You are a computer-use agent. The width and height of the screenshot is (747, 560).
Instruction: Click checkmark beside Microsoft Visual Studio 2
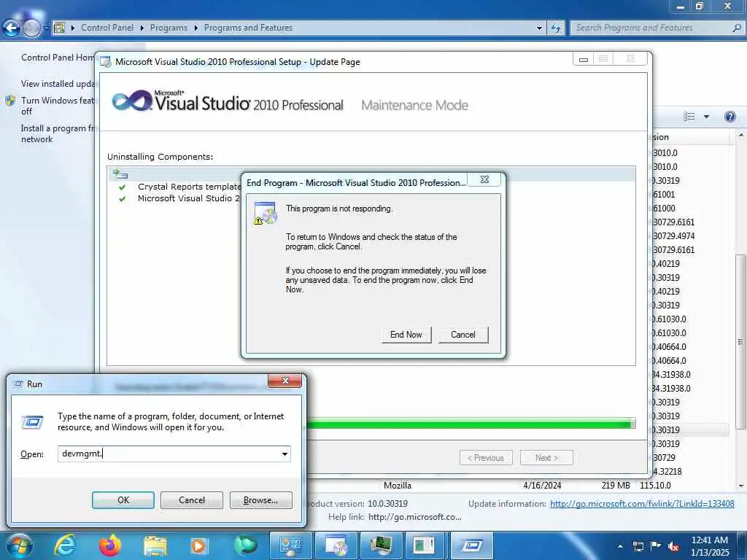coord(123,199)
